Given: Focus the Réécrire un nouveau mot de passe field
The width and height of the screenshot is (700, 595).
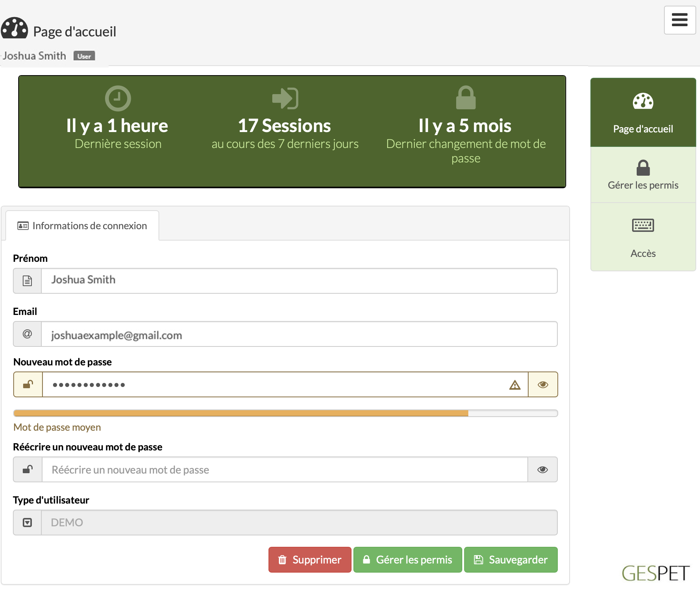Looking at the screenshot, I should [285, 469].
